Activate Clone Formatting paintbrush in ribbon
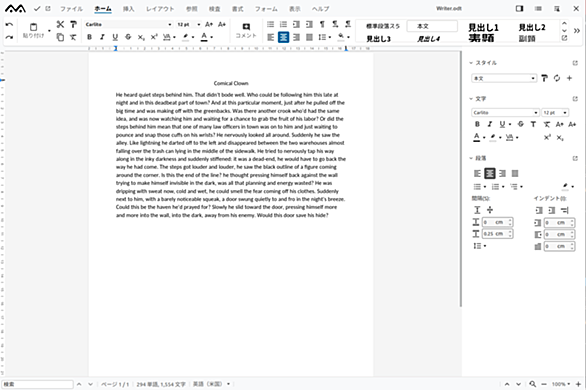Viewport: 586px width, 390px height. (73, 25)
